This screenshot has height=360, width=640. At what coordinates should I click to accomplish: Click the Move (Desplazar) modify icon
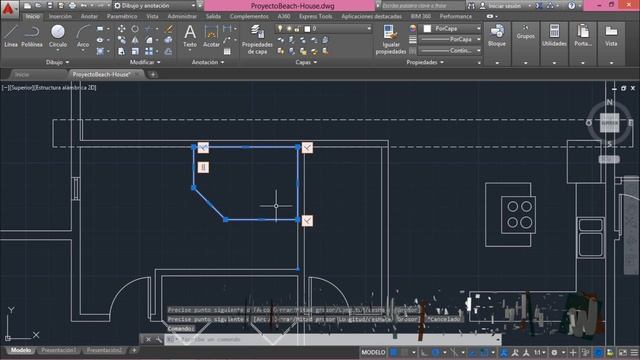pyautogui.click(x=122, y=29)
